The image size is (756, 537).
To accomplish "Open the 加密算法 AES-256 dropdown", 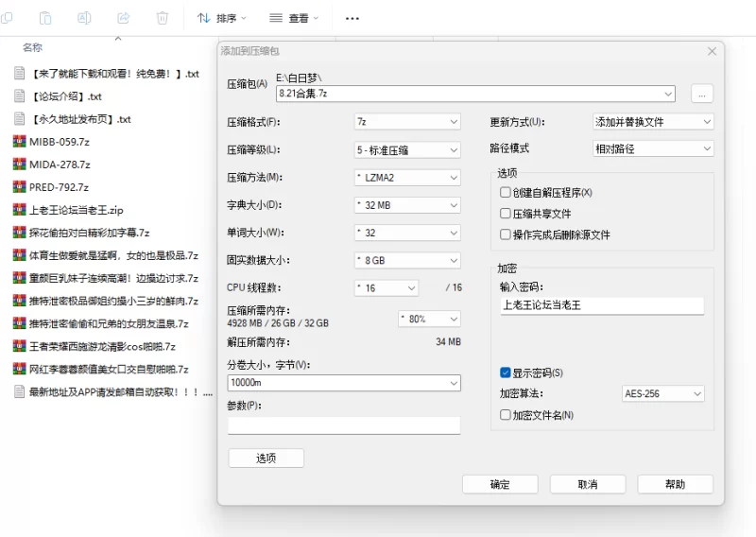I will tap(663, 393).
